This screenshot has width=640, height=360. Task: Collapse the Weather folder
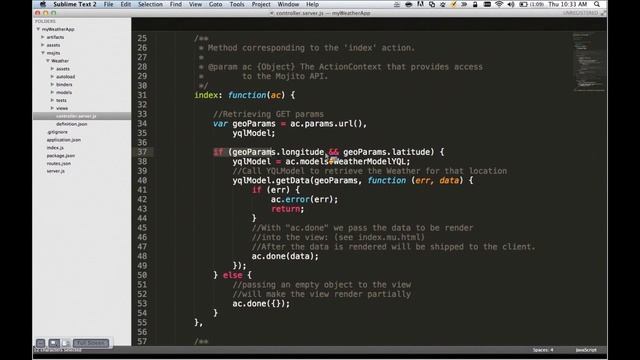[x=48, y=61]
